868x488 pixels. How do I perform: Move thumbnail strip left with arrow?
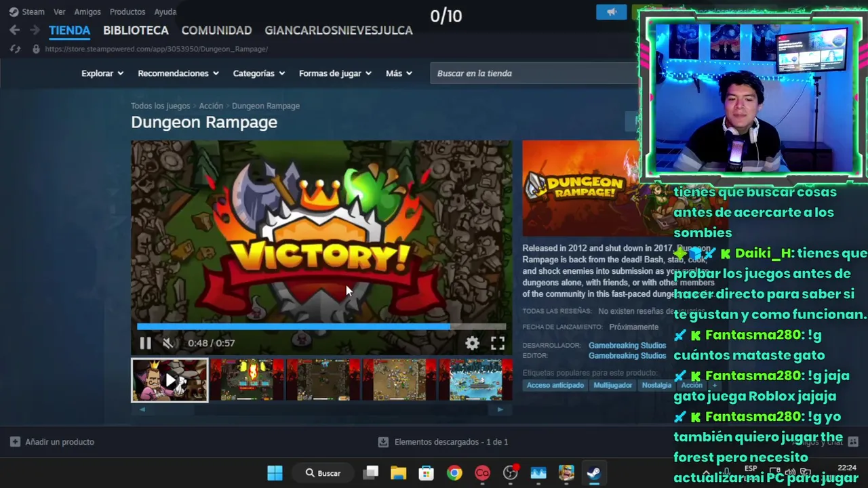pyautogui.click(x=142, y=409)
